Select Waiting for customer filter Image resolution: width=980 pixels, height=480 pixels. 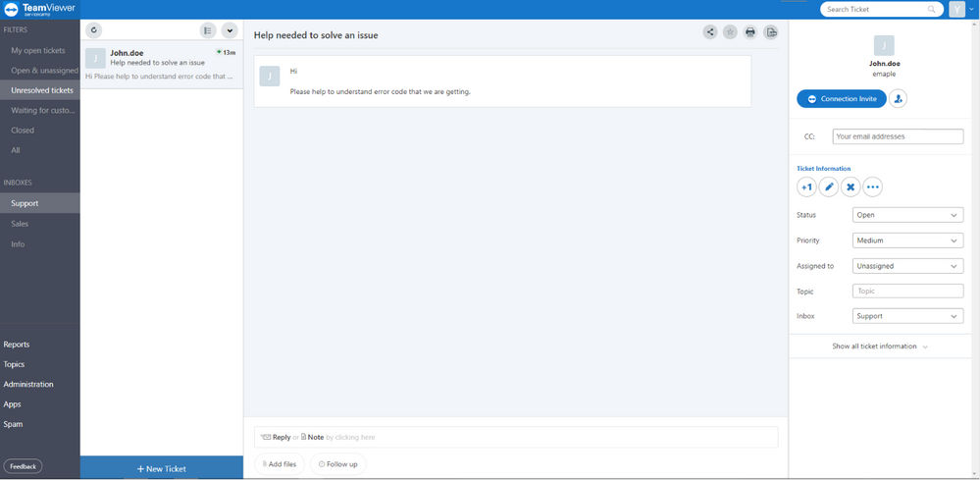(40, 111)
